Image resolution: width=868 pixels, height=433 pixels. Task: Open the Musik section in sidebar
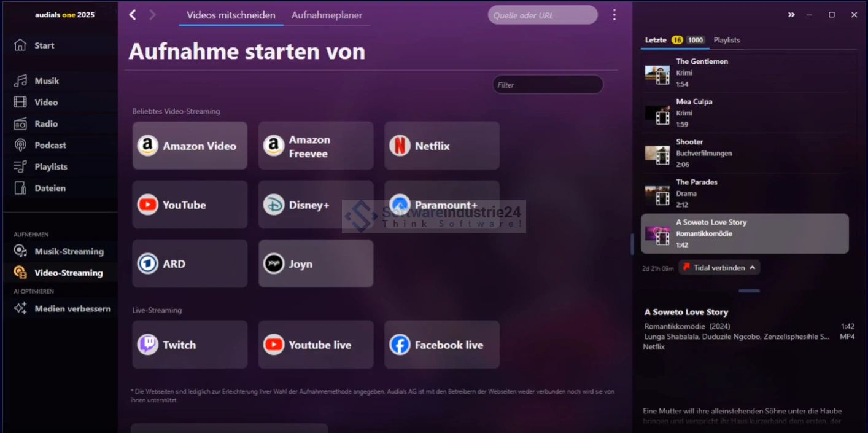(x=46, y=81)
